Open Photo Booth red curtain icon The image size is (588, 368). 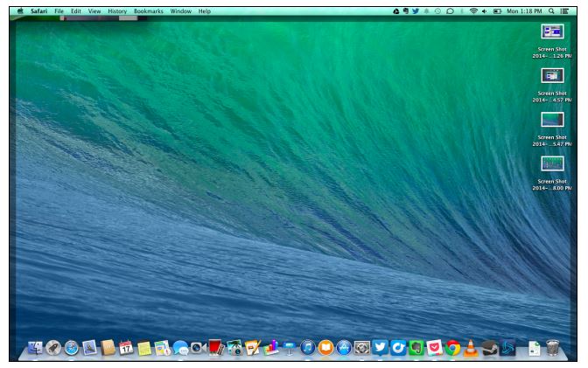(216, 348)
